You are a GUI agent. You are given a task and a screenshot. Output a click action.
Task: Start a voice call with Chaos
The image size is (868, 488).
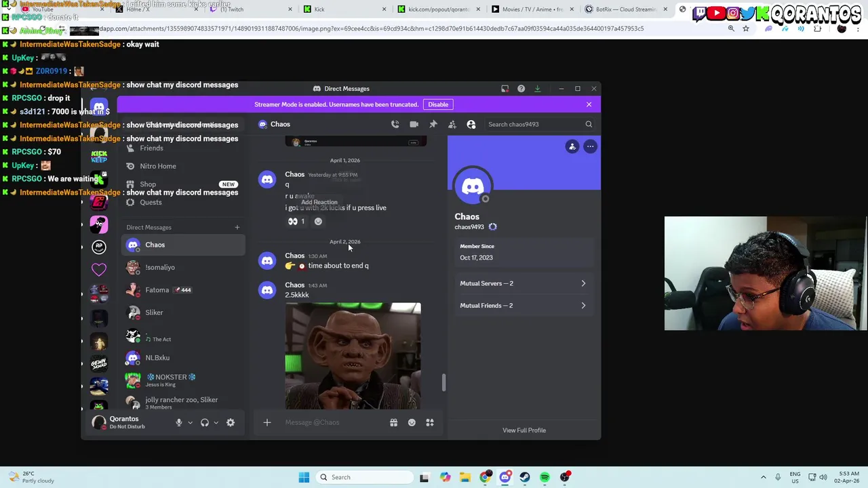pos(395,124)
